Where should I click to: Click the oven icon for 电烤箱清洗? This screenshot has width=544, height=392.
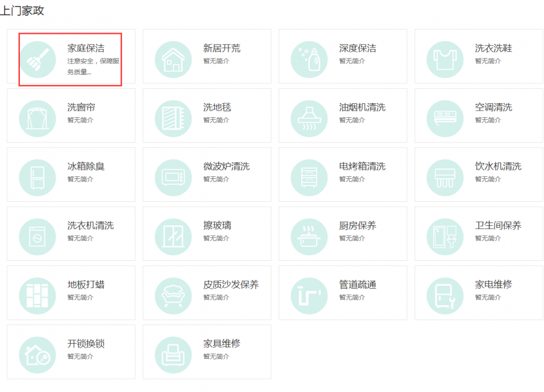click(309, 178)
